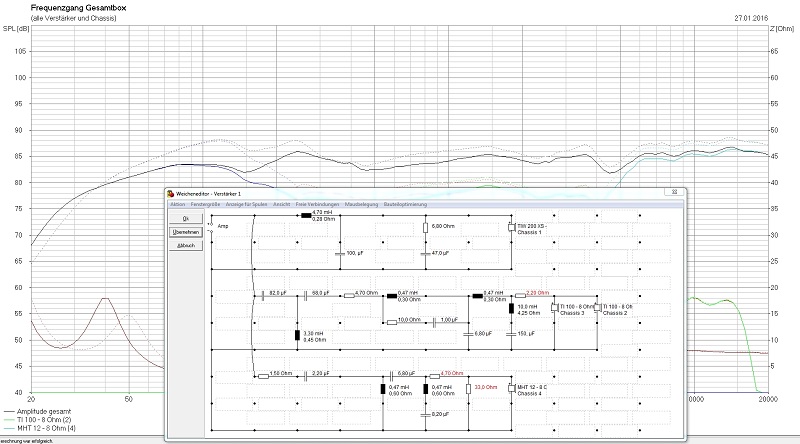Click the Übernehmen button
800x444 pixels.
click(183, 231)
